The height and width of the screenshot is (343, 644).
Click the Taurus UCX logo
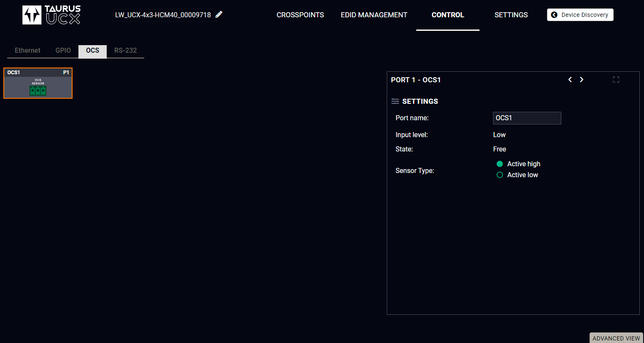pyautogui.click(x=51, y=15)
